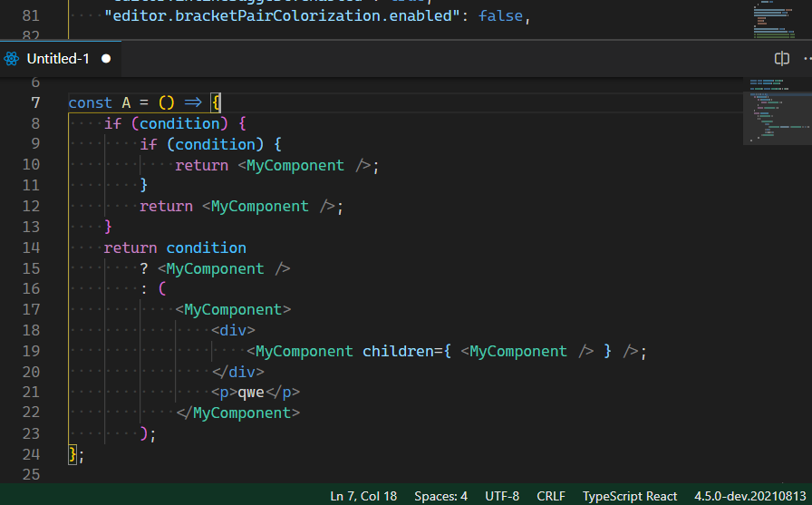812x505 pixels.
Task: Click TypeScript version 4.5.0-dev.20210813
Action: [x=749, y=496]
